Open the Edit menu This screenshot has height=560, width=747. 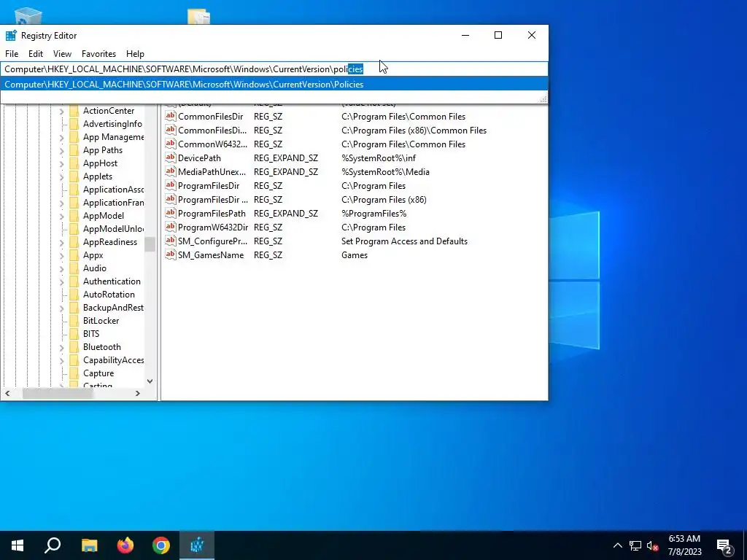tap(36, 54)
